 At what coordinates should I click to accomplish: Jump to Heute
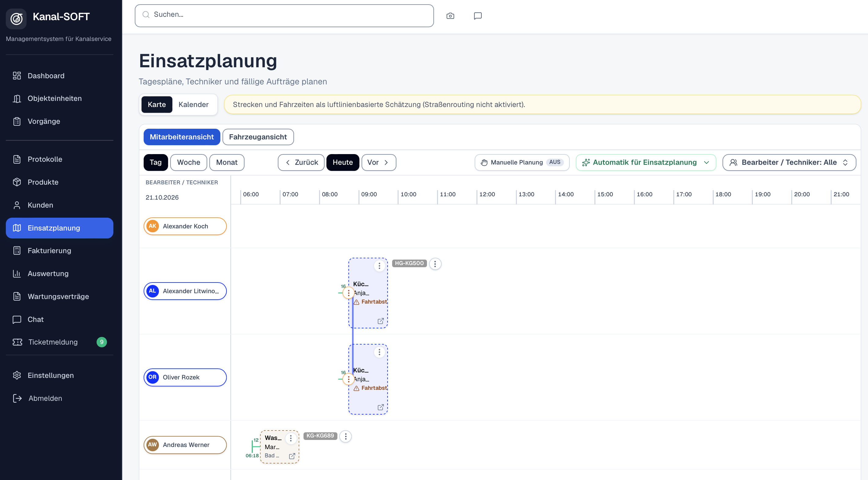pos(343,162)
